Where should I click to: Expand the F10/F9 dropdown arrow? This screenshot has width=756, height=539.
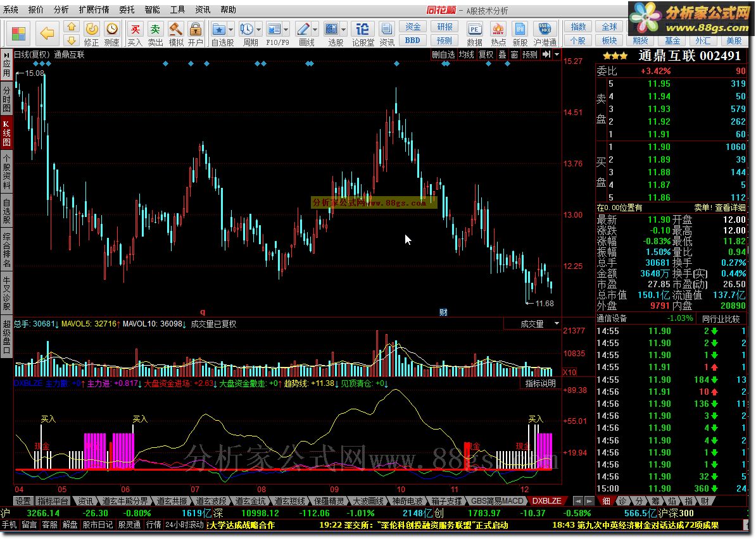pyautogui.click(x=286, y=30)
